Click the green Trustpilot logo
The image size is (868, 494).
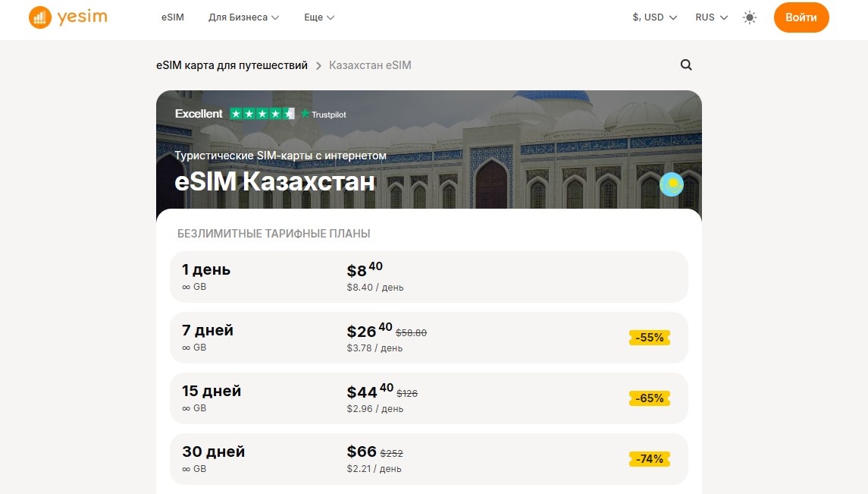324,114
